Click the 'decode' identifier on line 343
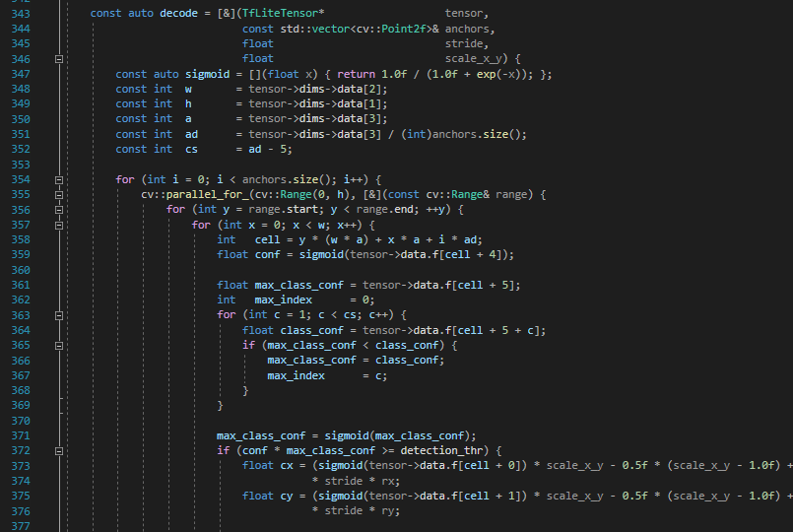793x532 pixels. 178,13
